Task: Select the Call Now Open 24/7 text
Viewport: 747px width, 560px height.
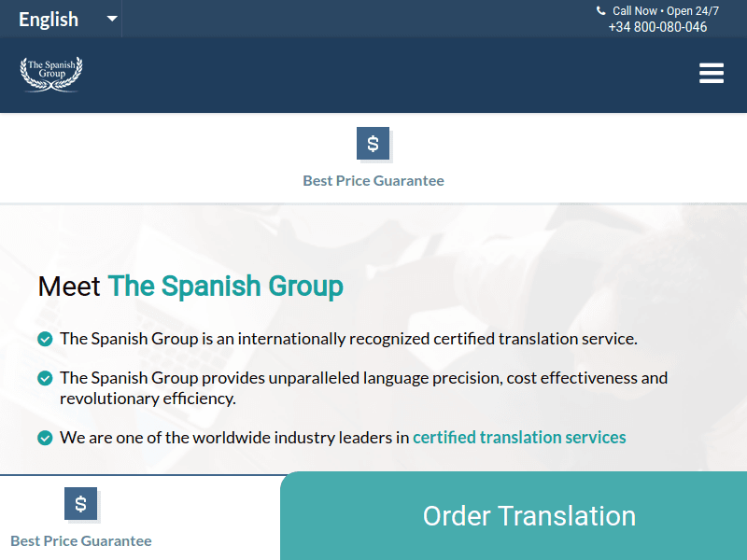Action: [x=664, y=10]
